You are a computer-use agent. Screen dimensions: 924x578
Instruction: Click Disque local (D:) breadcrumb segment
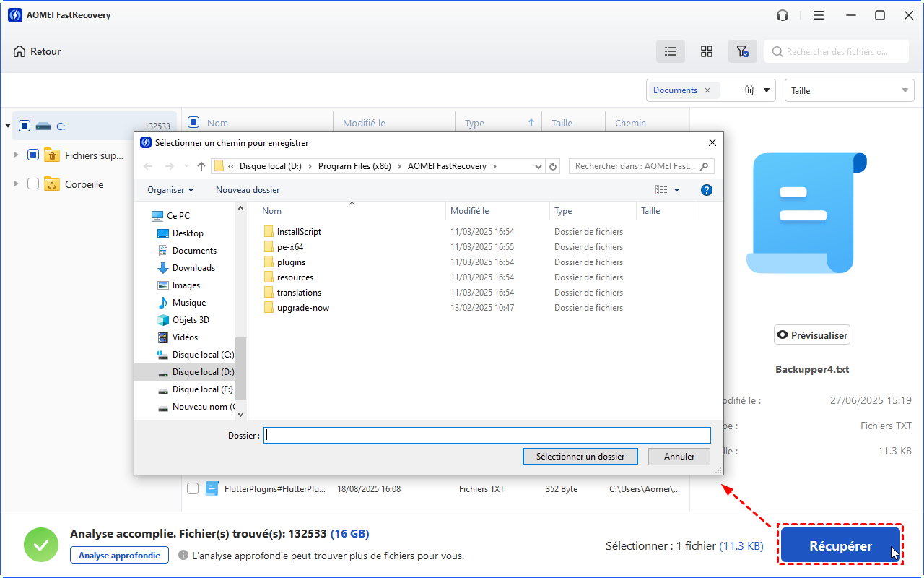click(x=271, y=166)
